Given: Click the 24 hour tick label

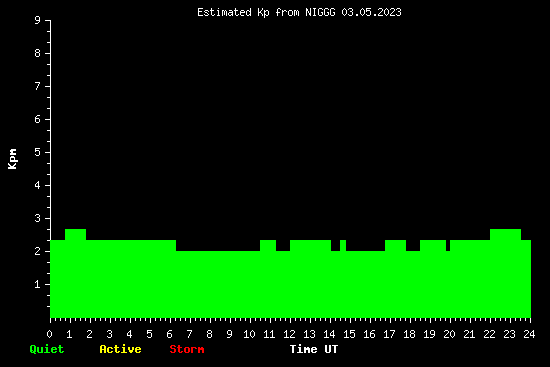Looking at the screenshot, I should click(529, 334).
